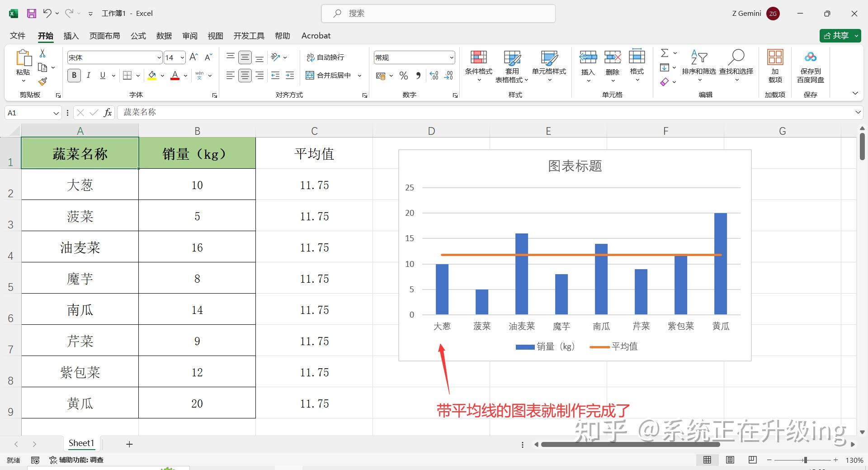Open Find and Select (查找和选择)
Viewport: 868px width, 470px height.
736,66
